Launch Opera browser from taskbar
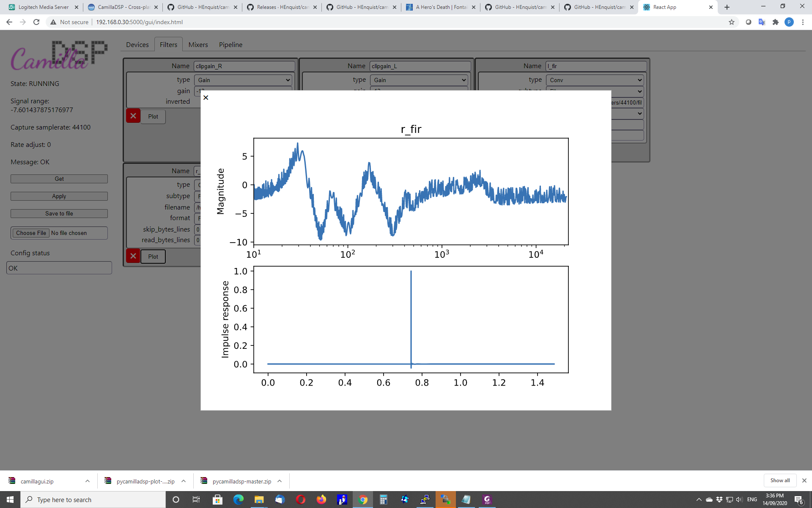Viewport: 812px width, 508px height. pyautogui.click(x=301, y=500)
